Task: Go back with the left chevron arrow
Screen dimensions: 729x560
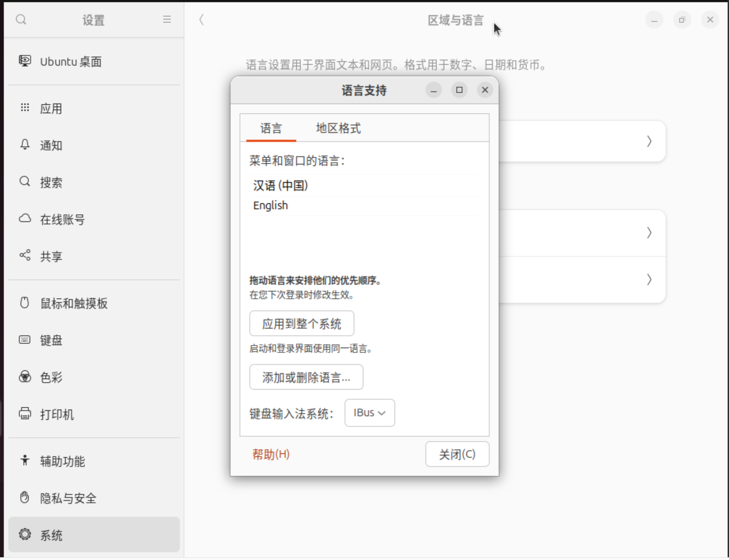Action: [202, 20]
